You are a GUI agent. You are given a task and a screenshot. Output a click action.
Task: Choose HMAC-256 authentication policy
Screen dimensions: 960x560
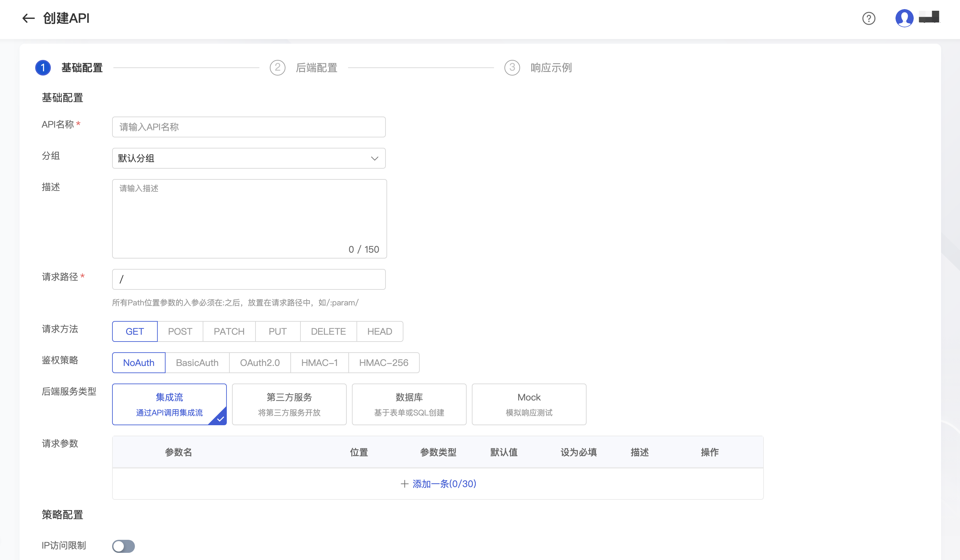point(384,362)
